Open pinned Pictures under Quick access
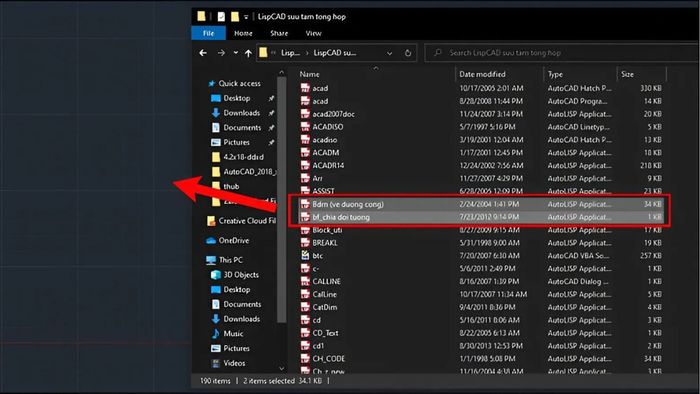 [x=236, y=142]
